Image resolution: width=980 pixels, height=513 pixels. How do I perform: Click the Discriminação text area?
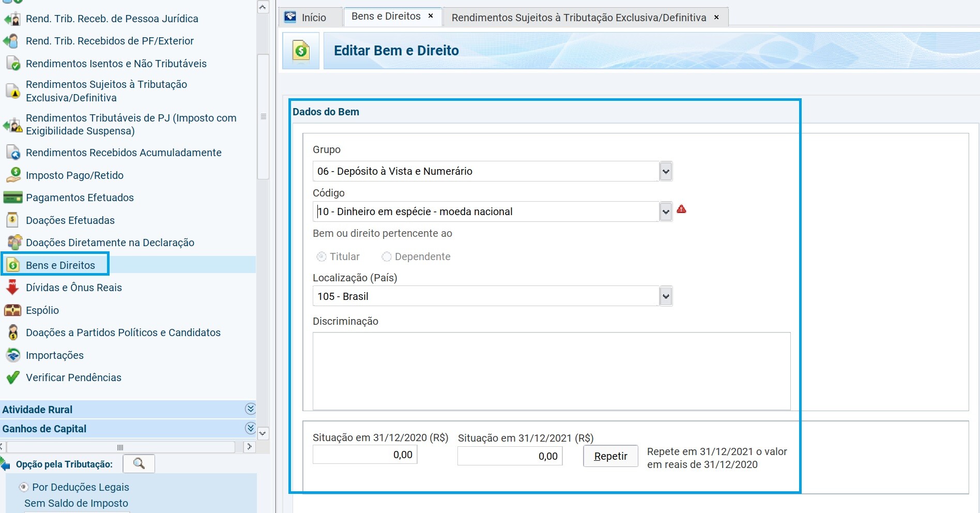(x=551, y=371)
